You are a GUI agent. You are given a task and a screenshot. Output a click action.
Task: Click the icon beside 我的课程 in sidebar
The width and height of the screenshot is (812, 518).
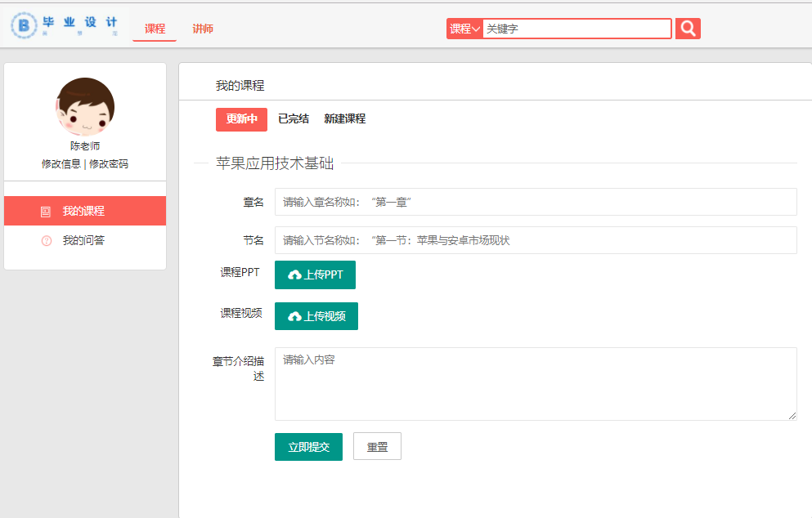coord(46,212)
